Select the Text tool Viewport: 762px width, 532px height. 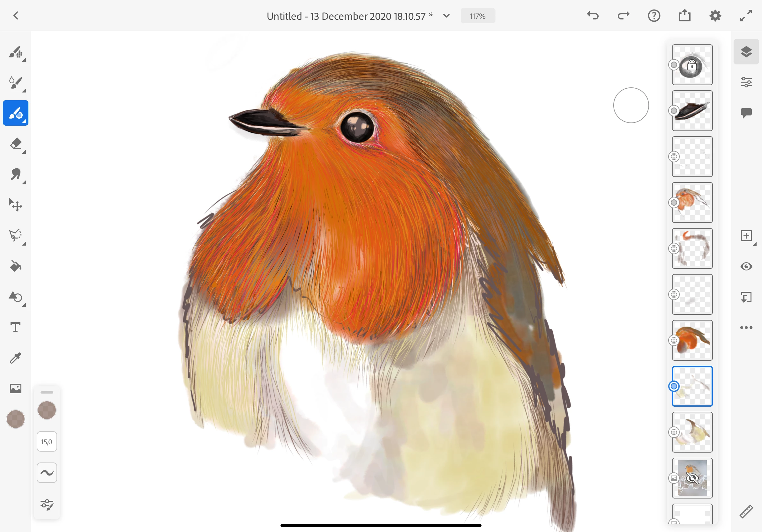[x=15, y=327]
